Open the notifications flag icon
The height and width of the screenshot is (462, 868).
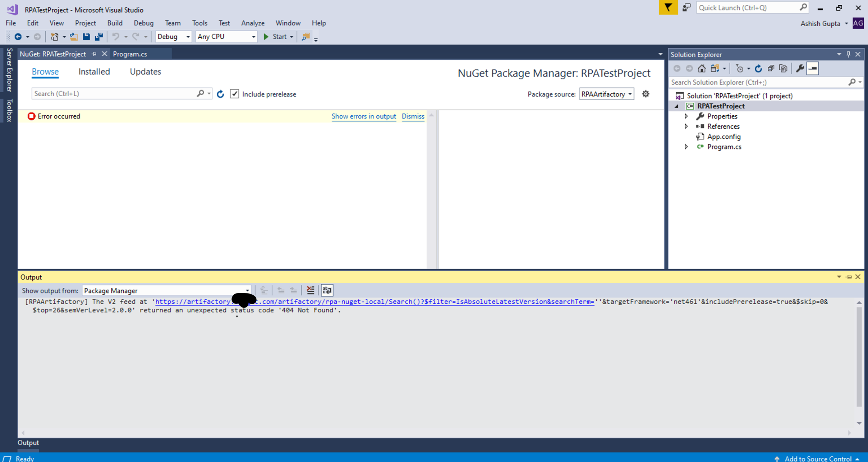[x=668, y=8]
